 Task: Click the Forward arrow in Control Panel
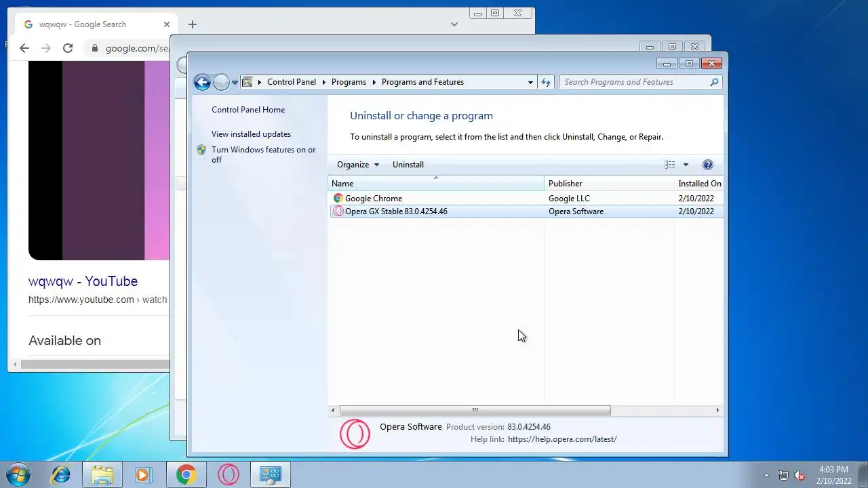pyautogui.click(x=221, y=82)
